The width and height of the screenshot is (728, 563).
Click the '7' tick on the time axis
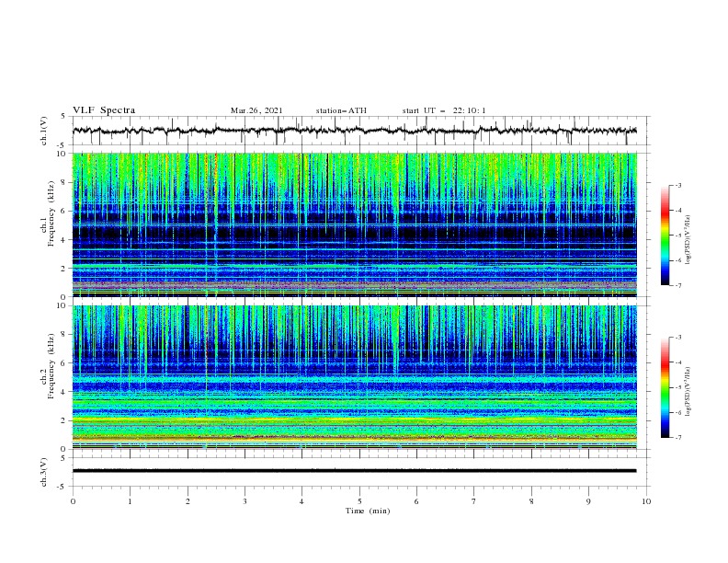click(x=474, y=501)
